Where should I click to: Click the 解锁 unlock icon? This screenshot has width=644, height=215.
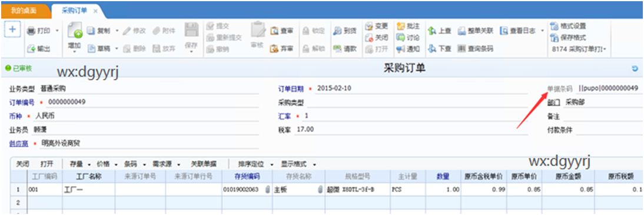click(306, 49)
